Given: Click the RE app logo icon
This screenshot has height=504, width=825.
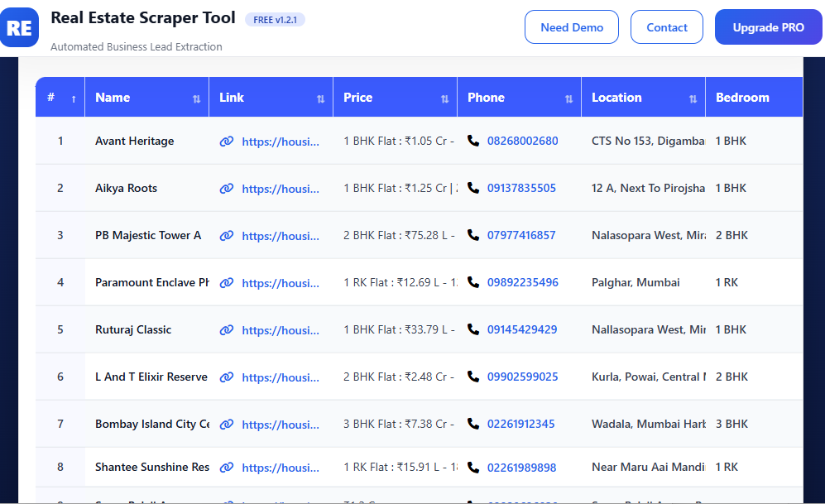Looking at the screenshot, I should click(x=20, y=27).
